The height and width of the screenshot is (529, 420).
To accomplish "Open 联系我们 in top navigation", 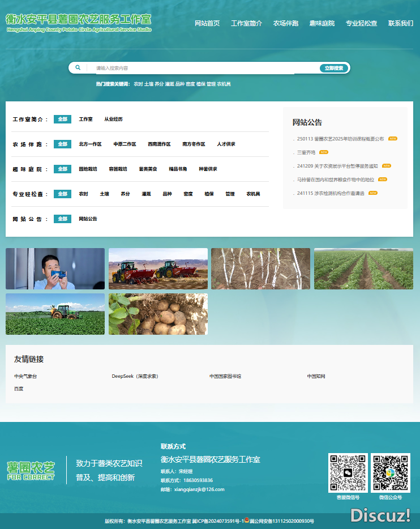I will tap(401, 23).
